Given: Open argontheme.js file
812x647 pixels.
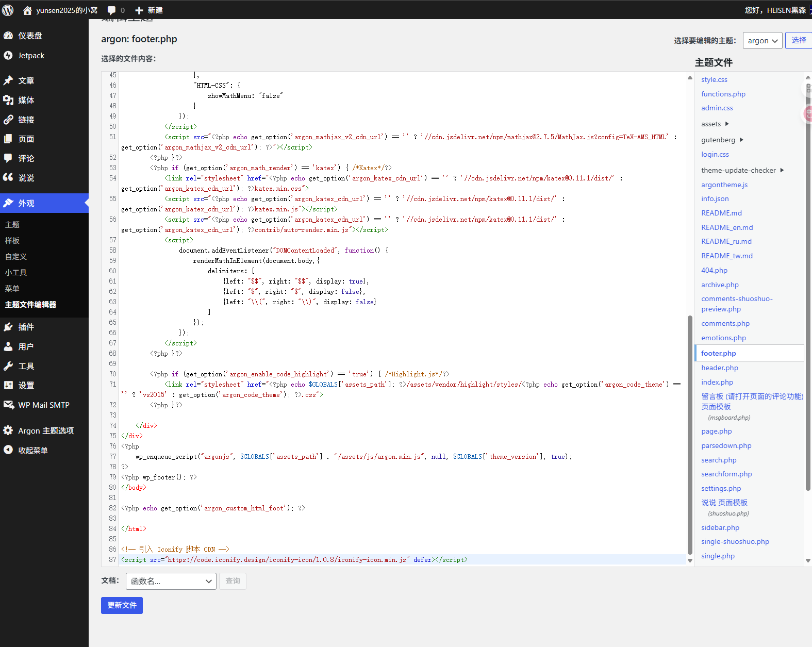Looking at the screenshot, I should pos(724,185).
